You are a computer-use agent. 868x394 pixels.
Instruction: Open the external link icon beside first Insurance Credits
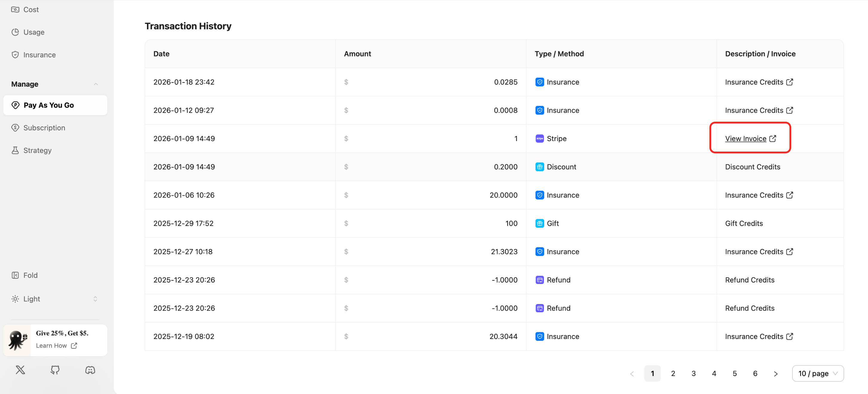[x=790, y=82]
